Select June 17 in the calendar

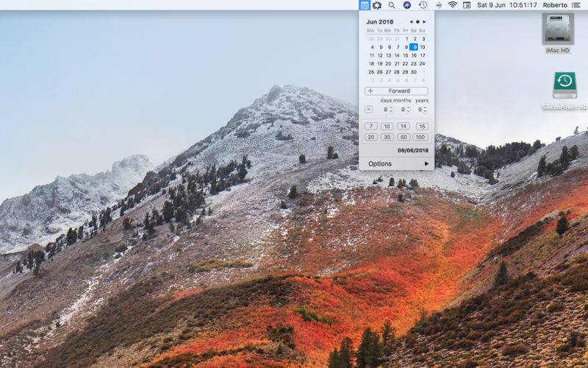pos(423,55)
